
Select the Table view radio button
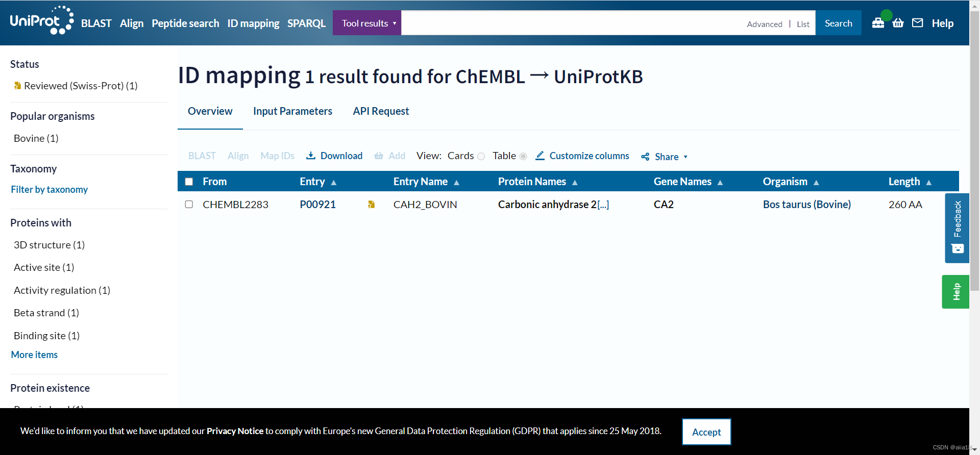(x=523, y=157)
